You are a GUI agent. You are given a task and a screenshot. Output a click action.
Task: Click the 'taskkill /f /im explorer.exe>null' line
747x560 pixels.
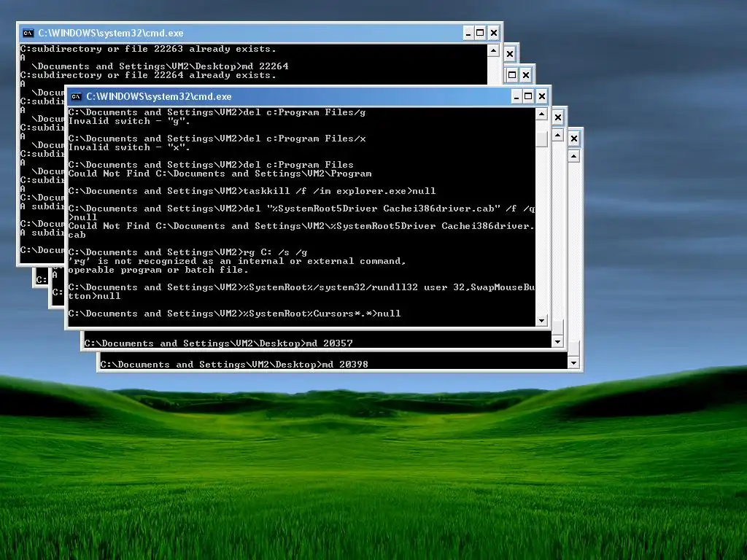(252, 191)
